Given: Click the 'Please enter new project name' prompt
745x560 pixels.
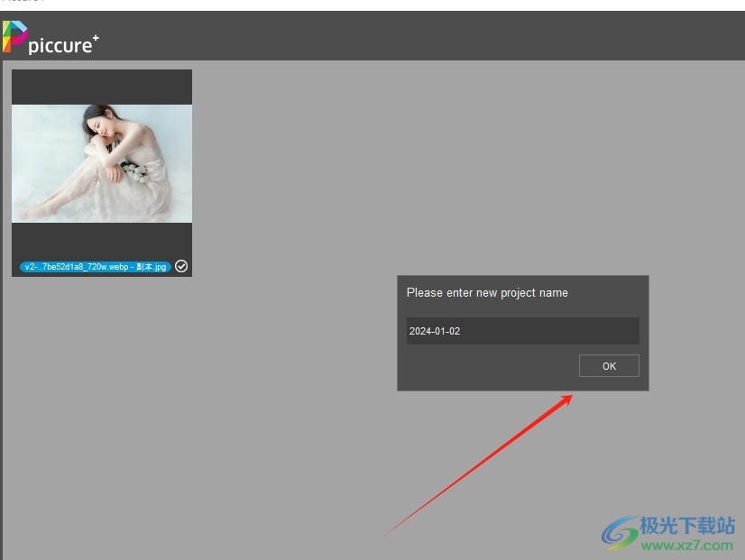Looking at the screenshot, I should (487, 293).
